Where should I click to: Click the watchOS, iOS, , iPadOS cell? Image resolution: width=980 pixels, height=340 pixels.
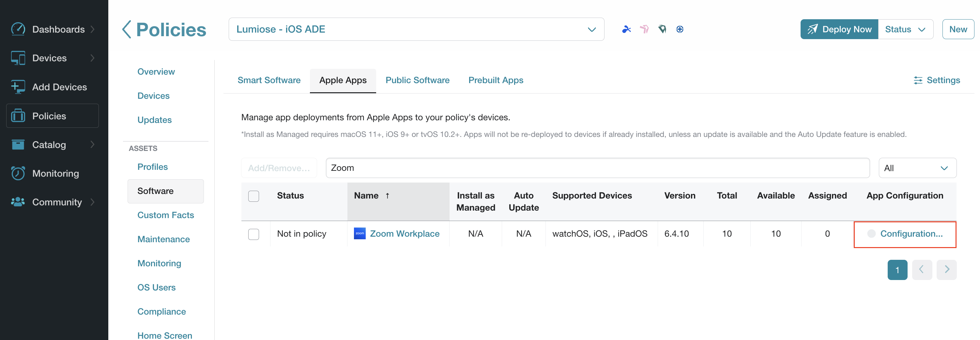pyautogui.click(x=600, y=233)
